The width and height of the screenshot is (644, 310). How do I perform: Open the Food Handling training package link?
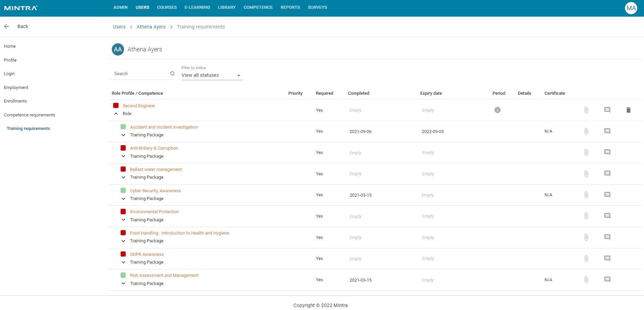pos(179,233)
